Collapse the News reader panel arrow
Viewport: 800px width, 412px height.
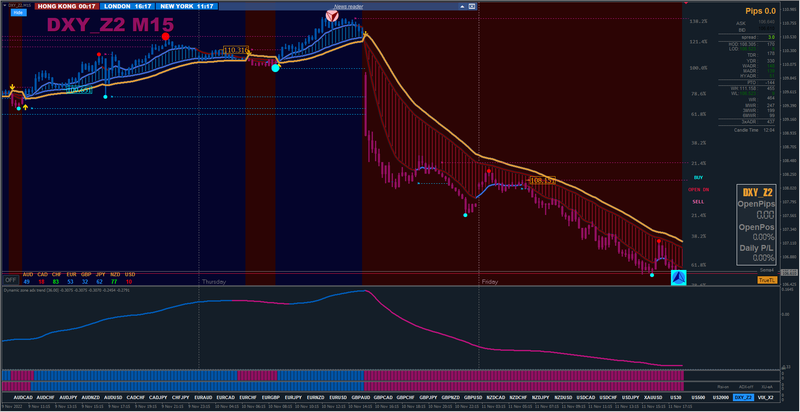tap(462, 7)
